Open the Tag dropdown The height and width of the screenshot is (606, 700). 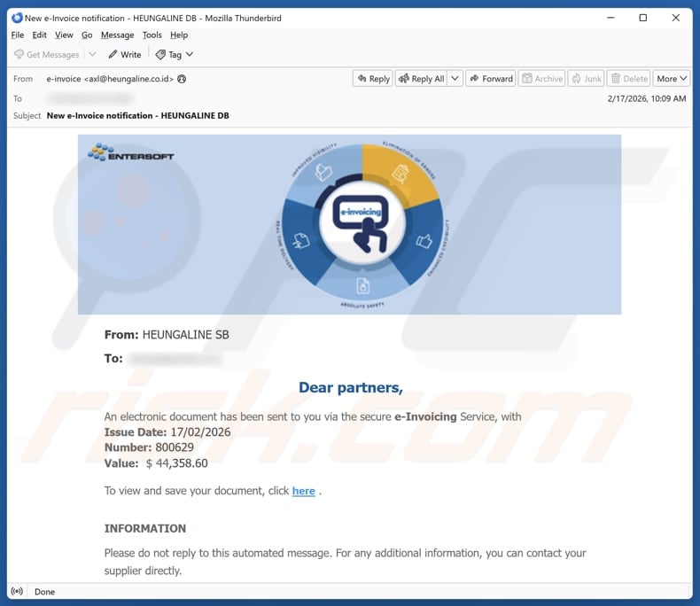tap(174, 54)
